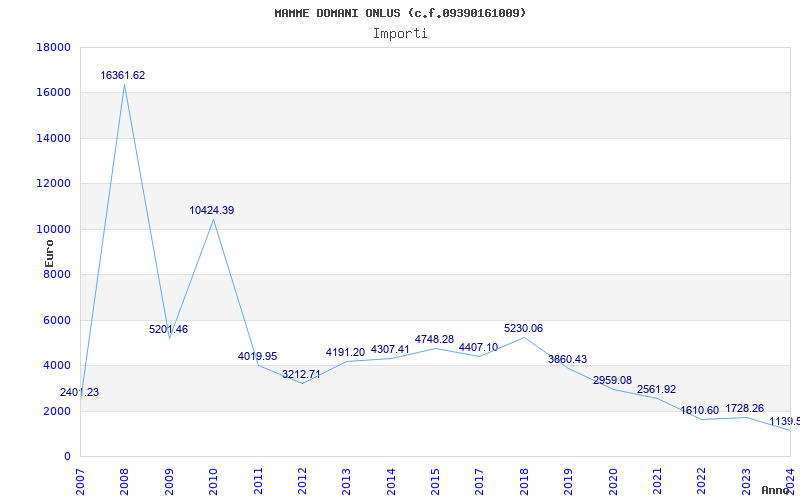
Task: Click the 16000 y-axis tick label
Action: tap(53, 93)
